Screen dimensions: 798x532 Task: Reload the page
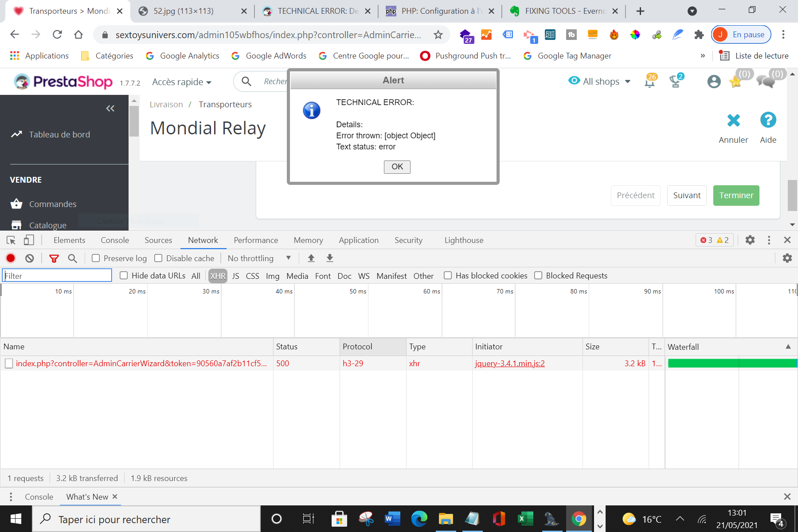click(57, 35)
